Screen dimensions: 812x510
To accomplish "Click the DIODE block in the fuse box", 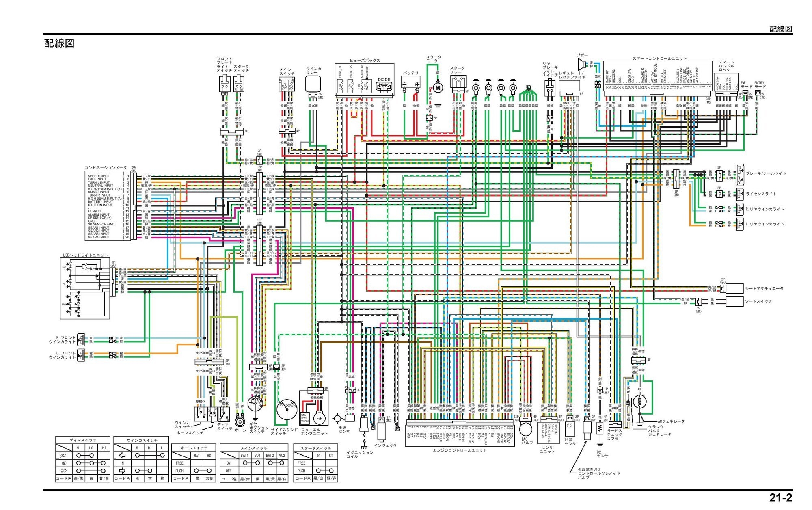I will [x=384, y=86].
